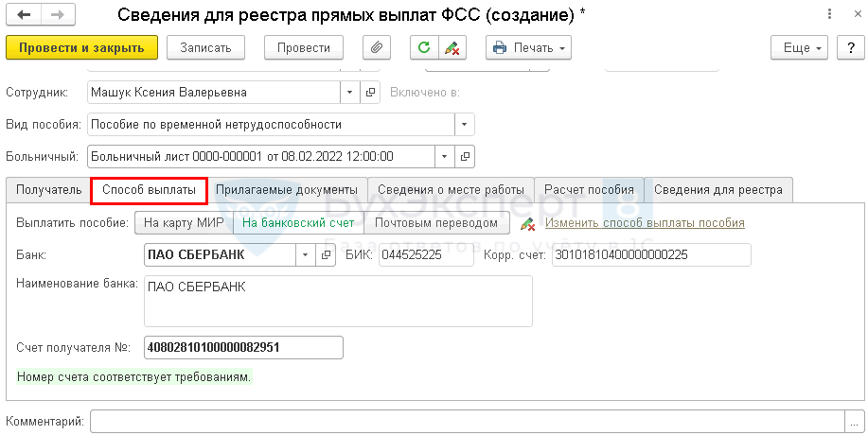Go back with the left arrow button
868x435 pixels.
[24, 15]
